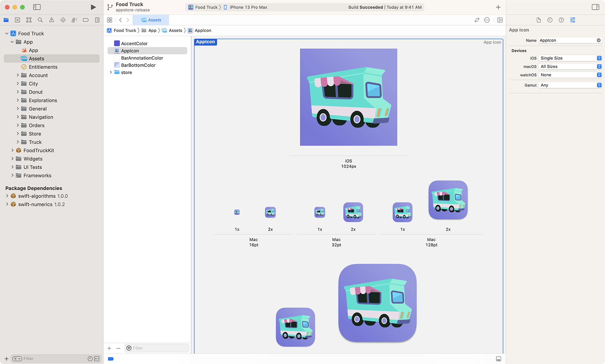605x364 pixels.
Task: Toggle the bottom debug area
Action: coord(499,359)
